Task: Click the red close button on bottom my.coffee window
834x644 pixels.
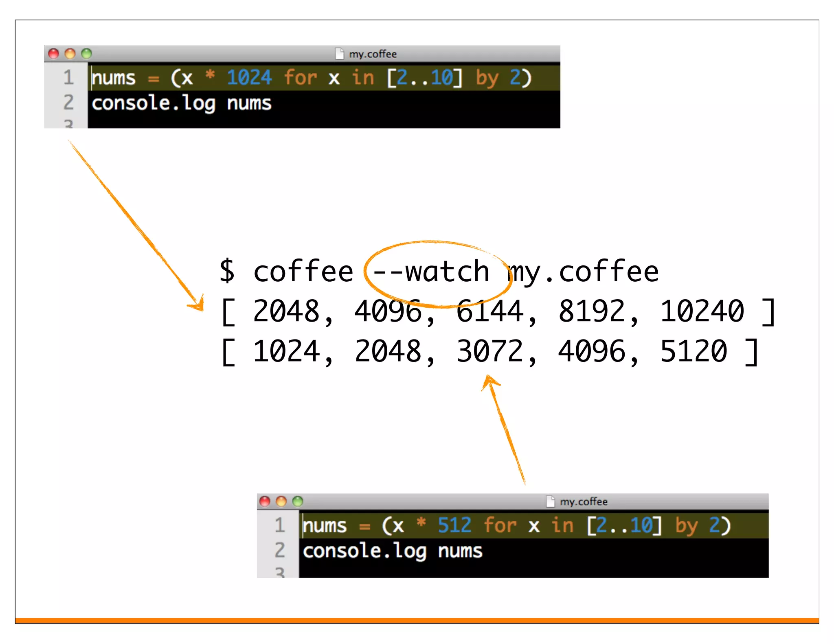Action: coord(265,501)
